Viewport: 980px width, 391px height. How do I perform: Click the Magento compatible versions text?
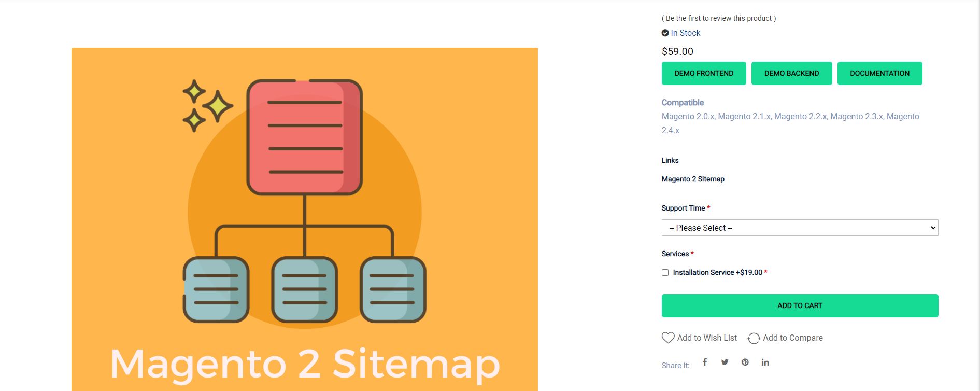coord(790,123)
